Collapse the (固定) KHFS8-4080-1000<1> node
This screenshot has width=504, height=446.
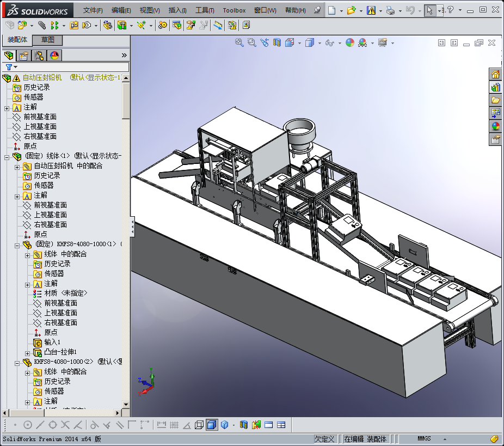[x=17, y=246]
